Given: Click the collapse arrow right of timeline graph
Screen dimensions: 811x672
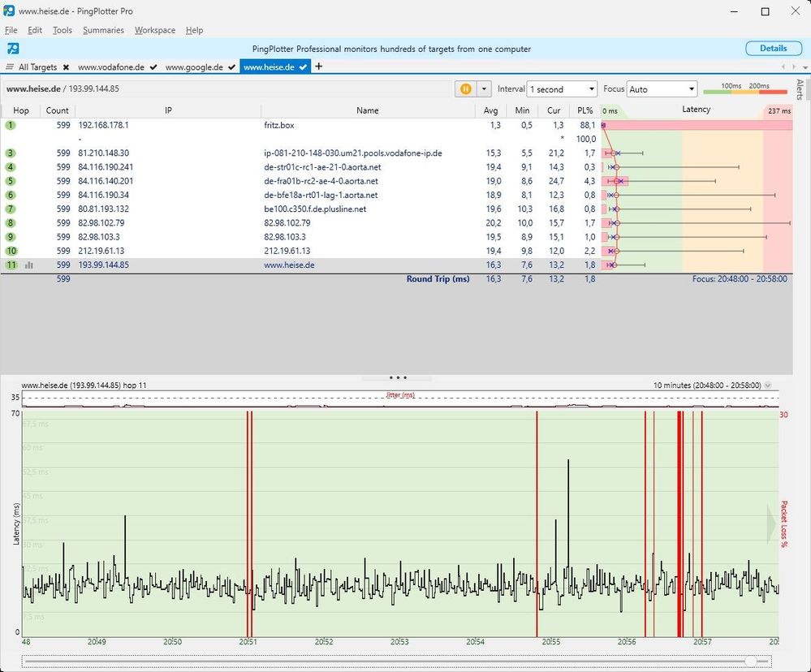Looking at the screenshot, I should 772,524.
